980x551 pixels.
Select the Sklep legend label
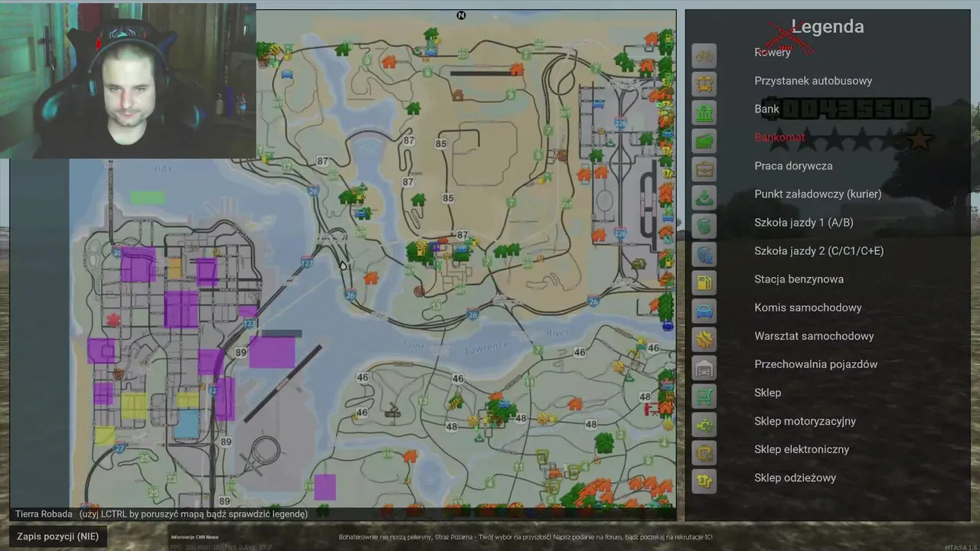pyautogui.click(x=767, y=392)
